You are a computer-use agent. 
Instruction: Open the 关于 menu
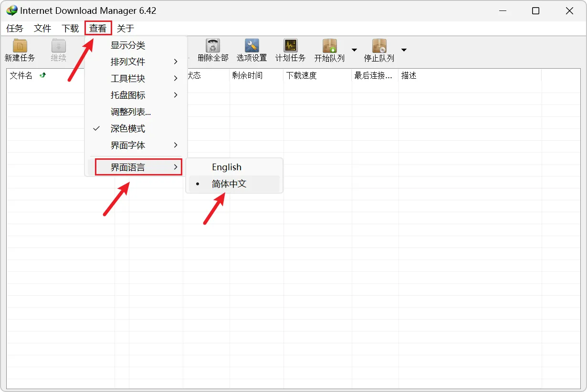click(126, 28)
